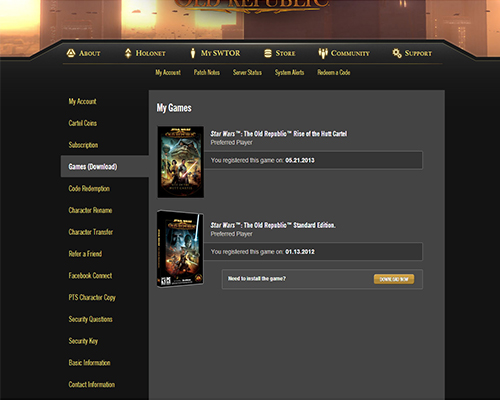Click the Download Now button
Screen dimensions: 500x400
point(394,279)
